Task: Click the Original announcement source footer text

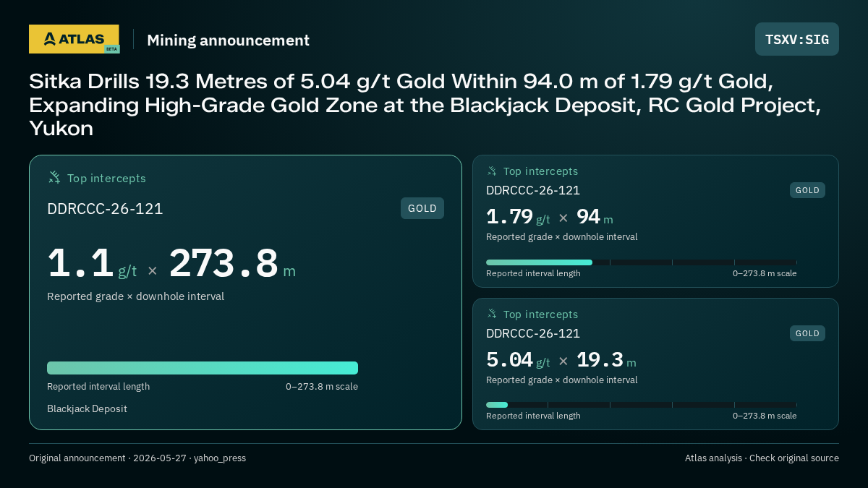Action: click(137, 458)
